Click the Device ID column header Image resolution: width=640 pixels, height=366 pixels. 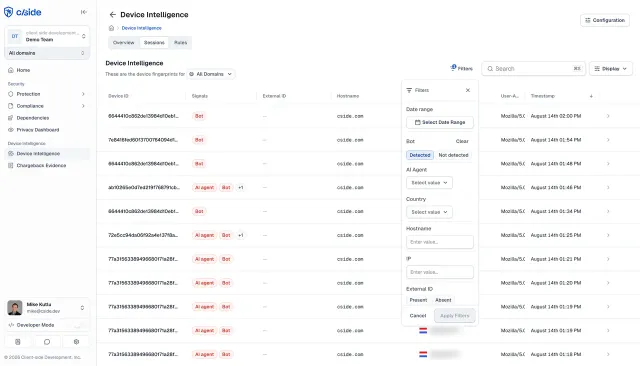coord(118,96)
